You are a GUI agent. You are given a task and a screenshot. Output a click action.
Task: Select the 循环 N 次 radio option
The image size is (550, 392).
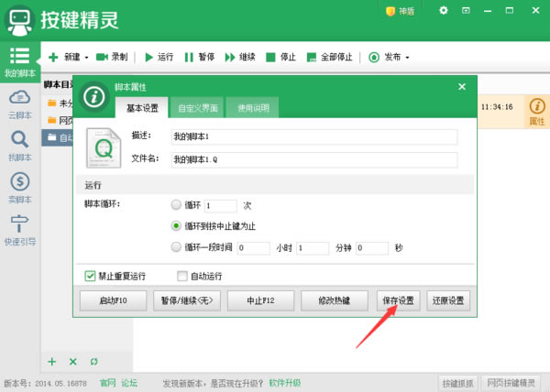(176, 206)
